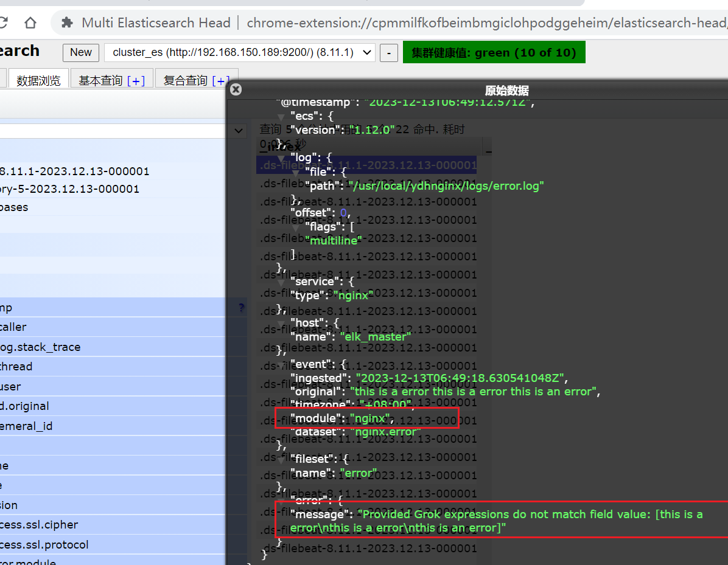Collapse the "fileset" JSON node
The width and height of the screenshot is (728, 565).
point(281,460)
